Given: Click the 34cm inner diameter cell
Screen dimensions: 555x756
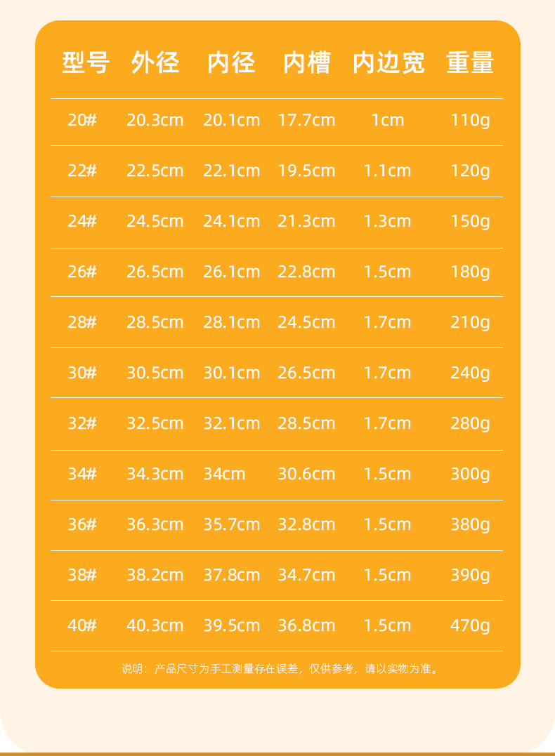Looking at the screenshot, I should point(224,474).
